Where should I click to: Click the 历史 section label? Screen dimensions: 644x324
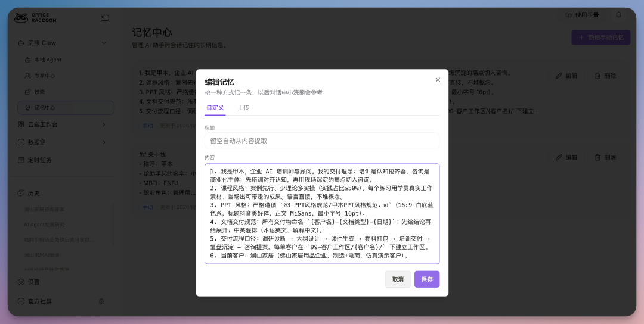pos(33,193)
